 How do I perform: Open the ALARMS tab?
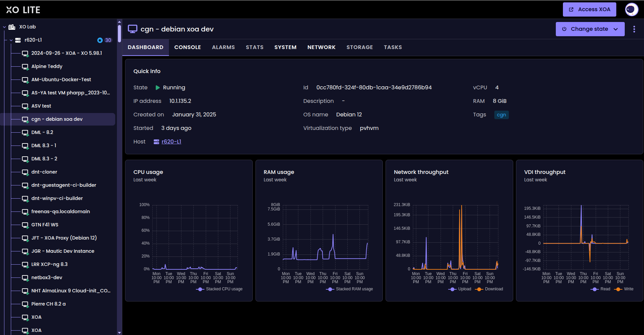pyautogui.click(x=223, y=47)
